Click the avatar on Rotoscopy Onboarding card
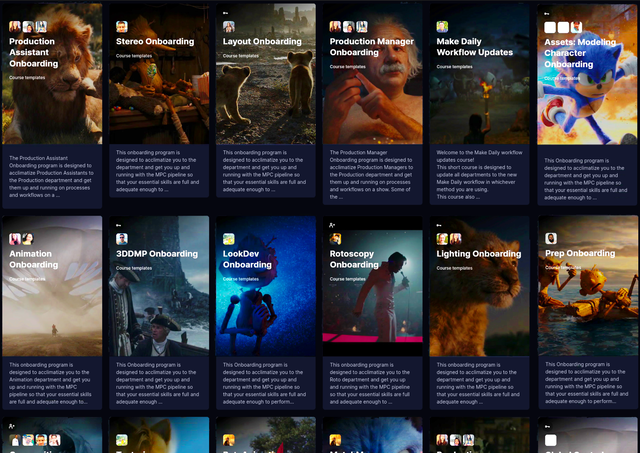This screenshot has width=640, height=453. pos(336,239)
